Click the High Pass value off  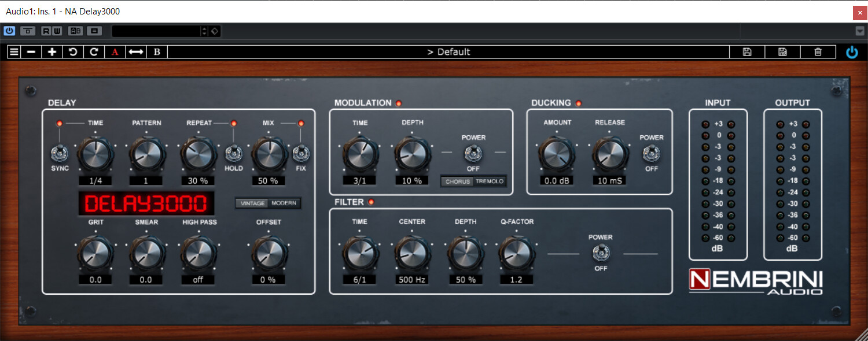coord(198,280)
